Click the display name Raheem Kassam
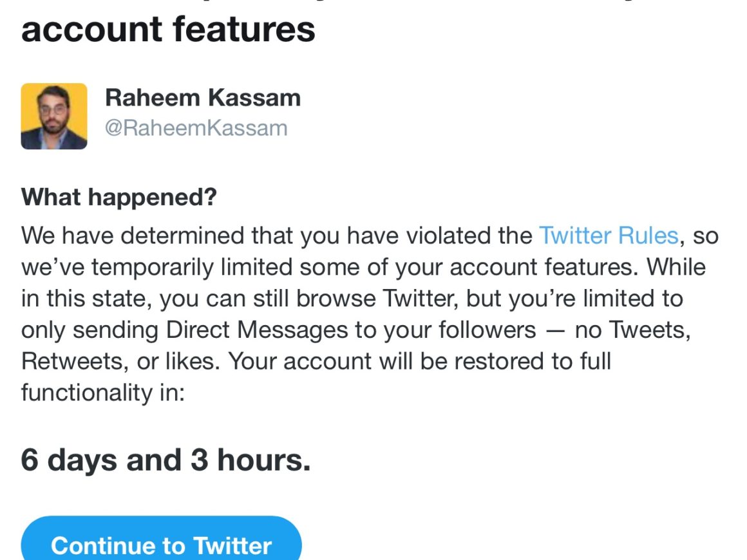Screen dimensions: 747x560 (x=203, y=98)
